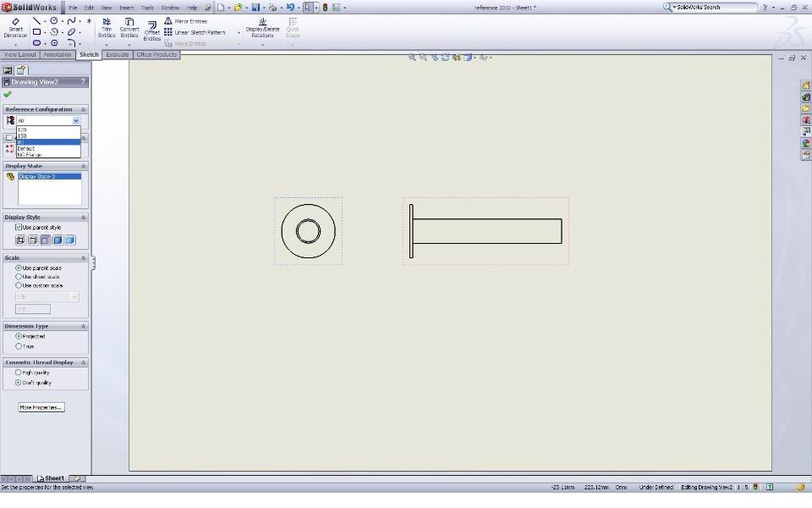Switch to Evaluate tab
The image size is (812, 508).
point(118,54)
